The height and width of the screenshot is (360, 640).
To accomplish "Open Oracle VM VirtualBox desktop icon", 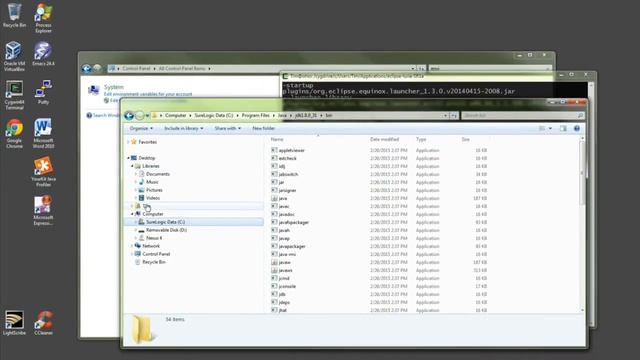I will 14,56.
